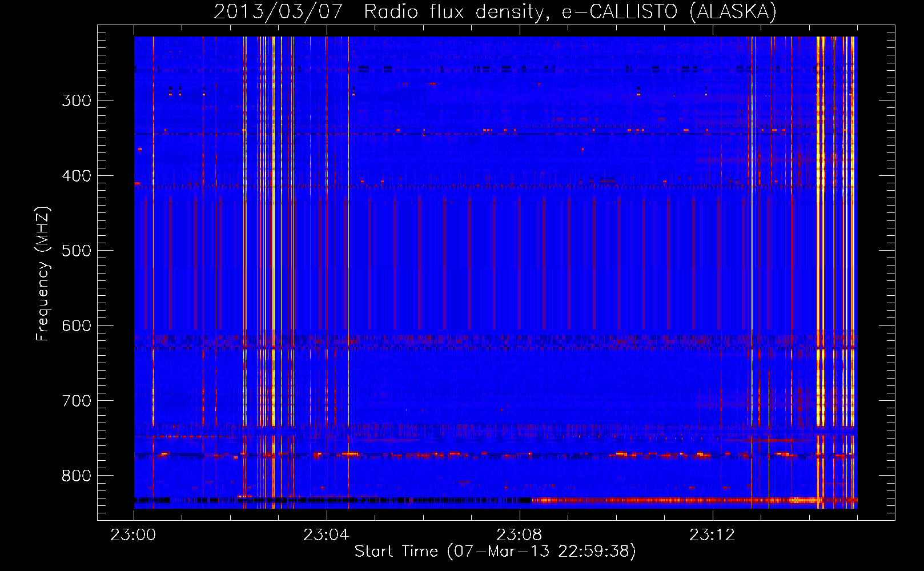The height and width of the screenshot is (571, 924).
Task: Click the 700 frequency tick label
Action: tap(77, 401)
